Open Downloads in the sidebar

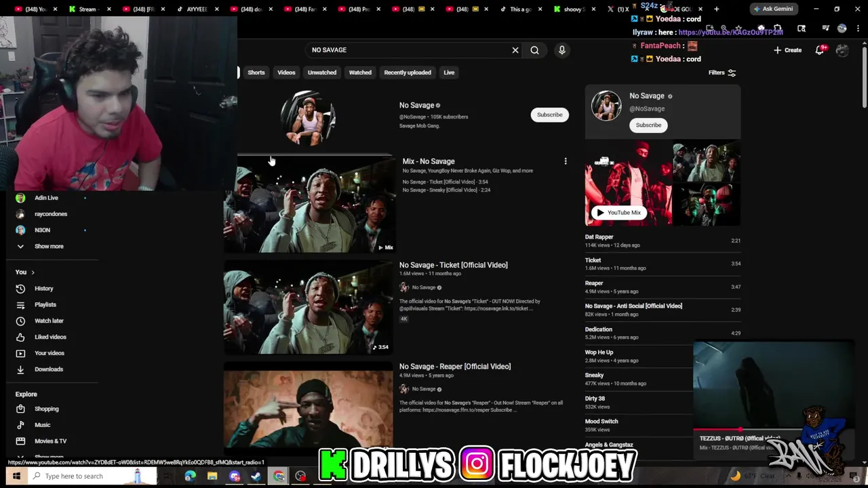(x=48, y=369)
